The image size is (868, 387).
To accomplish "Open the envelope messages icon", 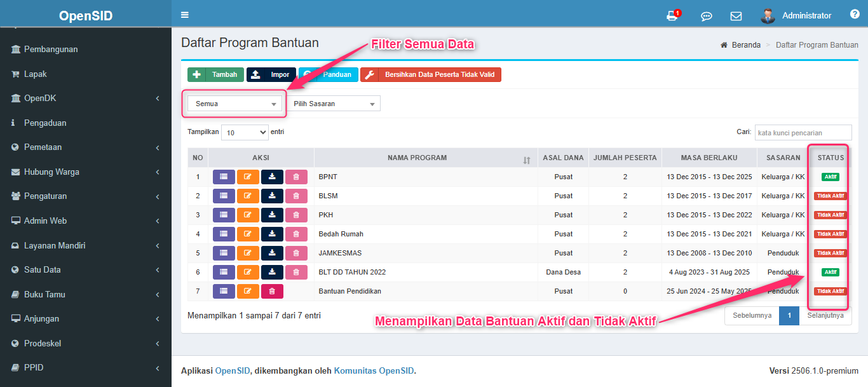I will click(x=736, y=16).
